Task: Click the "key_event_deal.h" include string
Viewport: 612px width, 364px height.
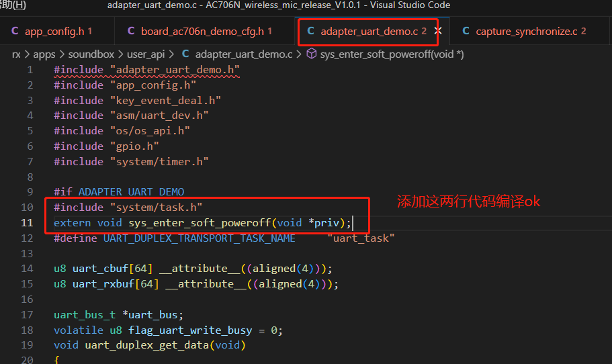Action: click(x=165, y=101)
